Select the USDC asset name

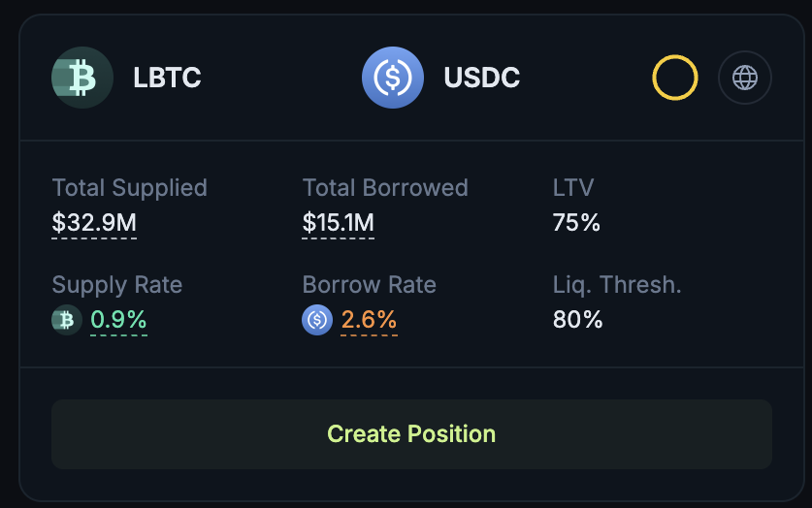click(481, 78)
